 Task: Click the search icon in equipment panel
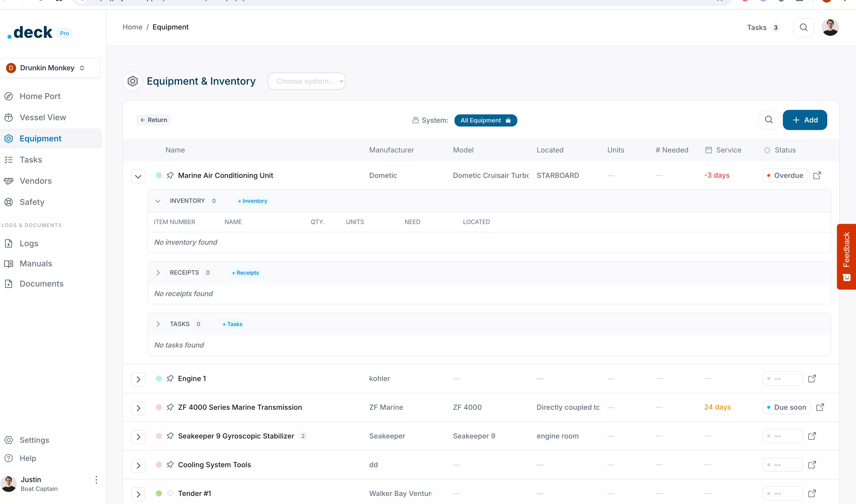[769, 120]
